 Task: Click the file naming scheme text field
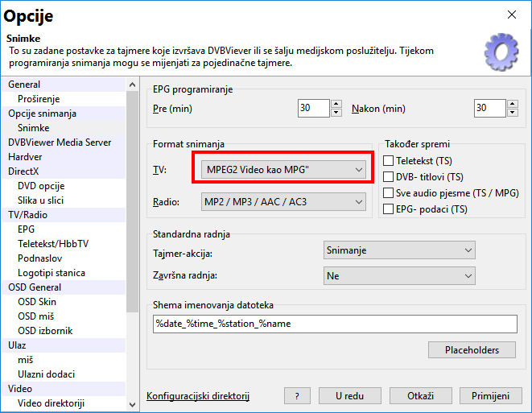tap(334, 324)
